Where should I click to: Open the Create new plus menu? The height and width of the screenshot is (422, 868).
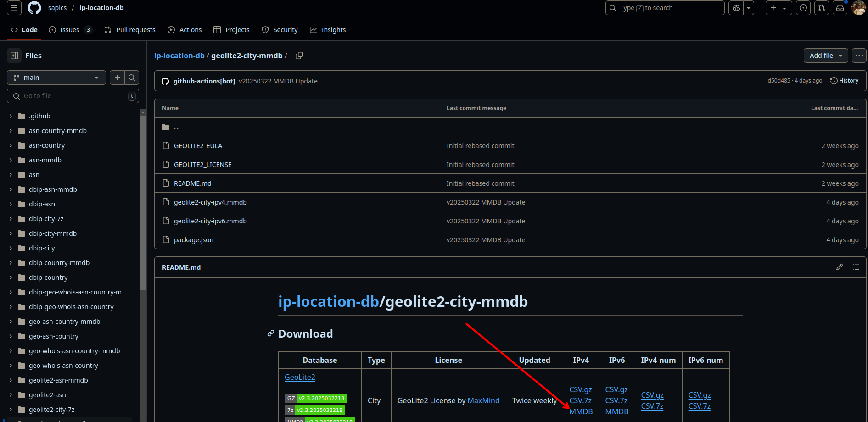(x=778, y=8)
